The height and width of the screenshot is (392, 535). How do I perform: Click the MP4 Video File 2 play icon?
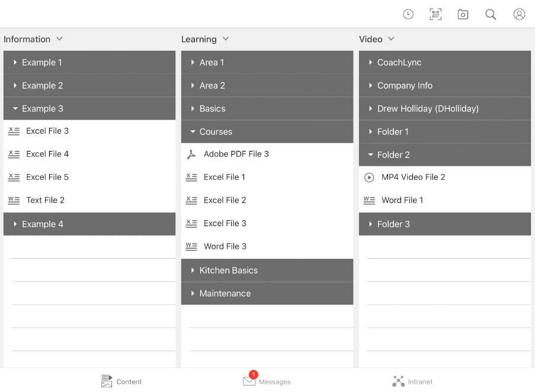pyautogui.click(x=369, y=178)
